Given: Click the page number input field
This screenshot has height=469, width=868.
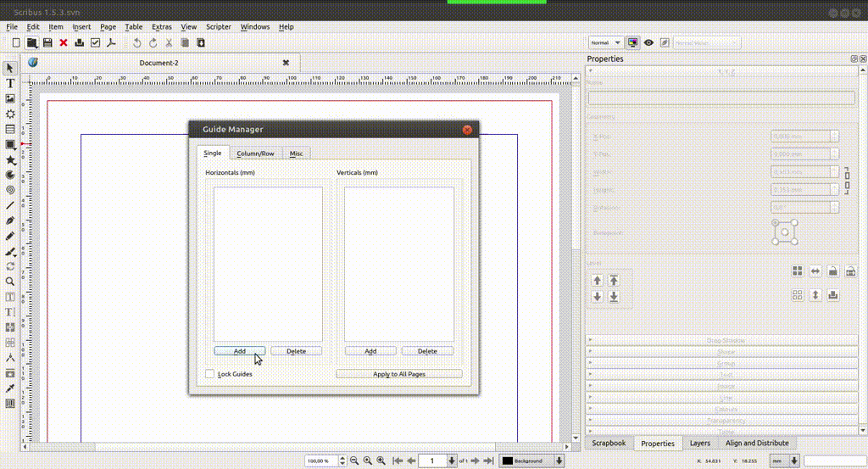Looking at the screenshot, I should tap(431, 461).
